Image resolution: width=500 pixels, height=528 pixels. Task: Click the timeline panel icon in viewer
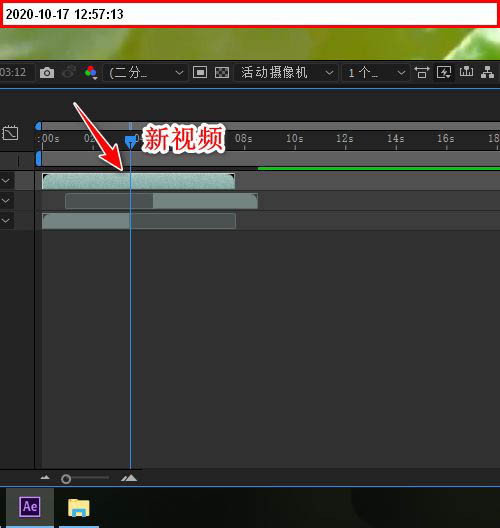466,72
